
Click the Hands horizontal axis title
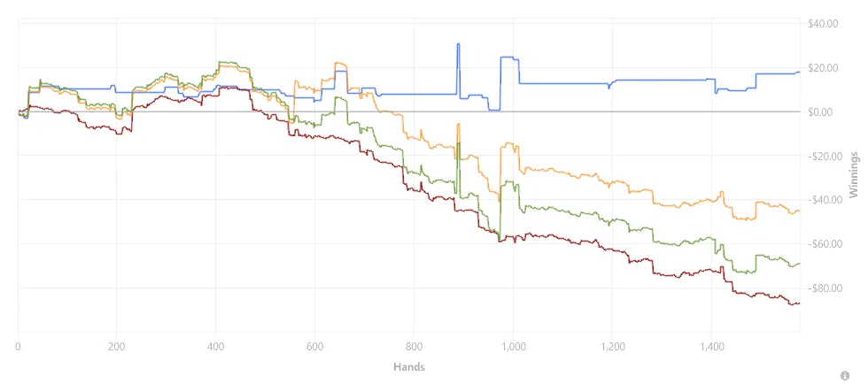(x=409, y=367)
